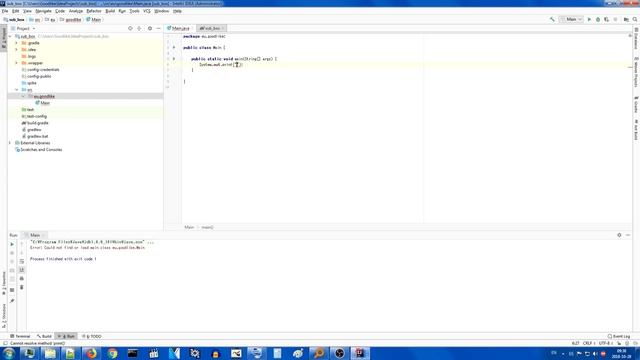
Task: Open Search Everywhere magnifier icon
Action: pos(635,19)
